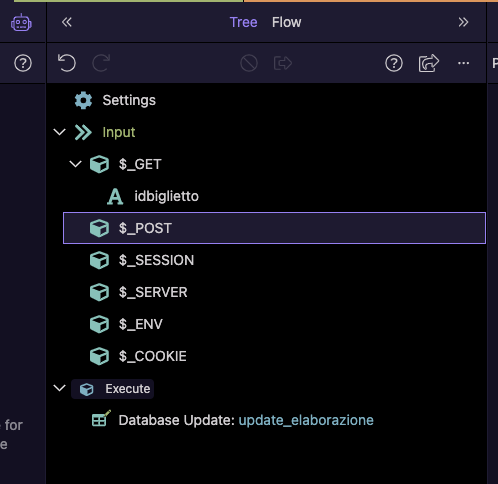Open the update_elaborazione link
498x484 pixels.
[306, 420]
